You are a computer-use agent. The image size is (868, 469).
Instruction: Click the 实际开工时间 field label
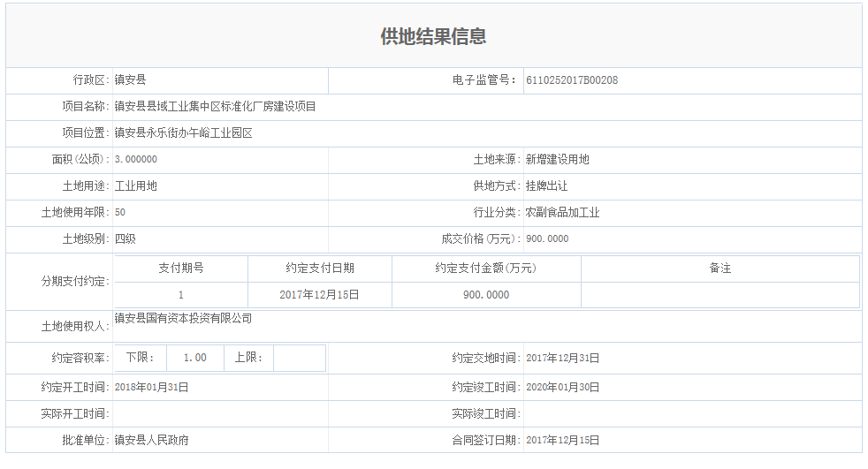pyautogui.click(x=75, y=413)
